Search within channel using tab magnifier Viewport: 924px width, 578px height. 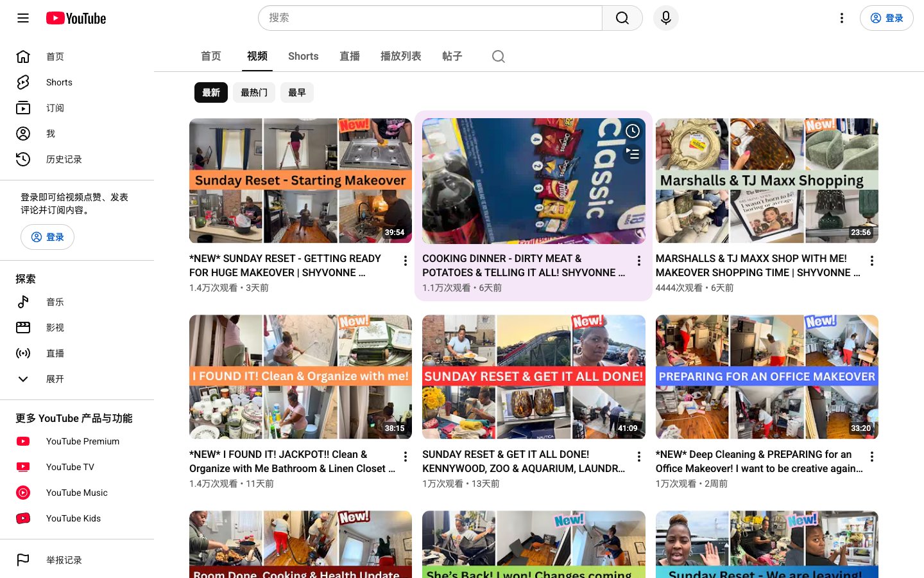tap(499, 57)
